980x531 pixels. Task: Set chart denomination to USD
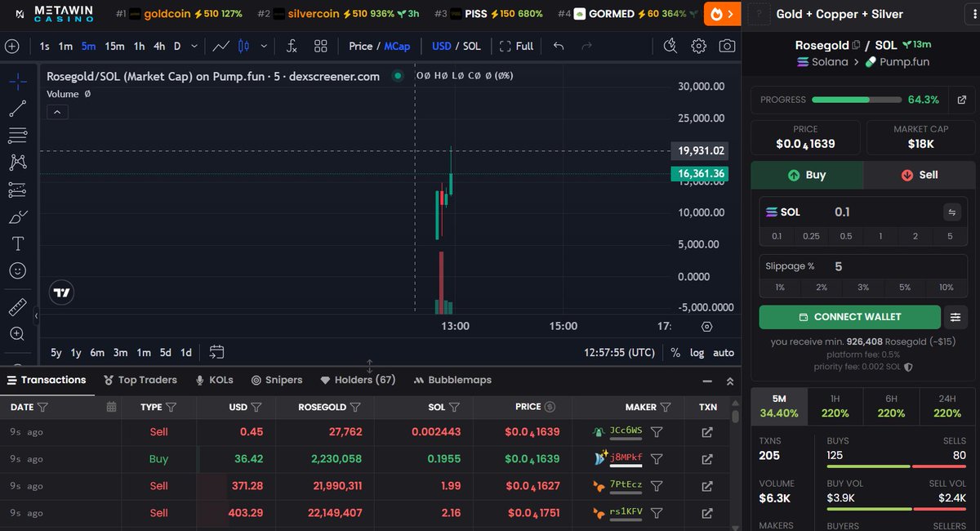click(441, 47)
